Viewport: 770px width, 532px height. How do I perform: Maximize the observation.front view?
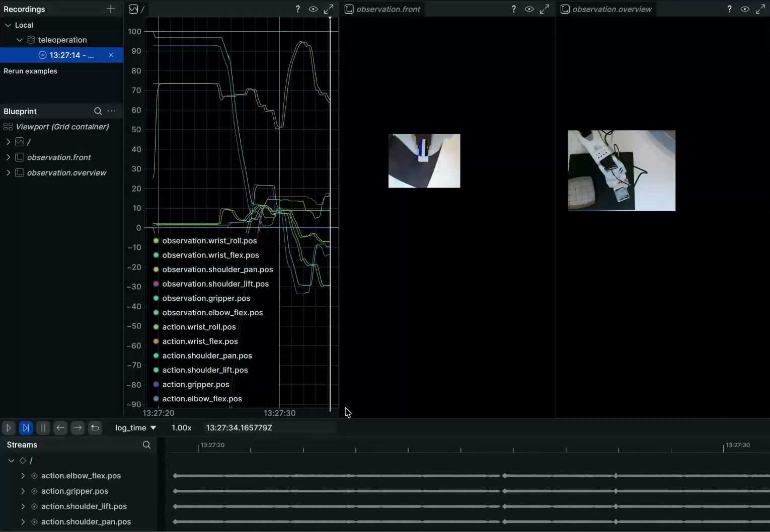pyautogui.click(x=545, y=9)
